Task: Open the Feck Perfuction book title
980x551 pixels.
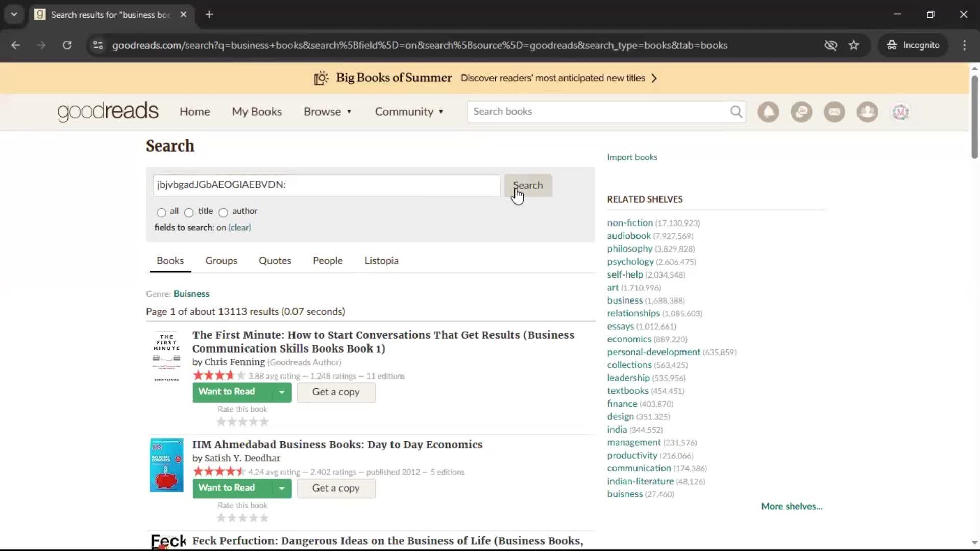Action: pos(387,541)
